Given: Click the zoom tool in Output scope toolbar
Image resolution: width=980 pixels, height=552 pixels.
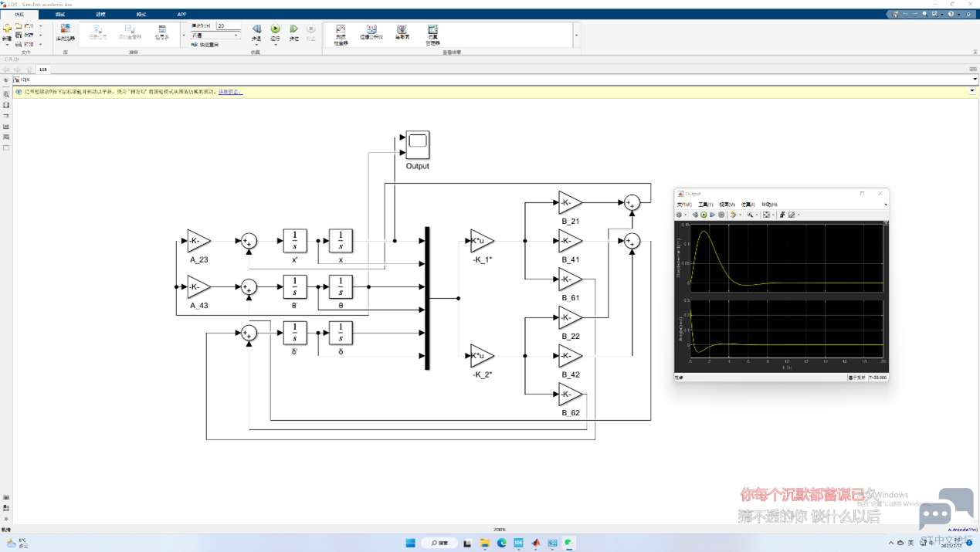Looking at the screenshot, I should 749,215.
